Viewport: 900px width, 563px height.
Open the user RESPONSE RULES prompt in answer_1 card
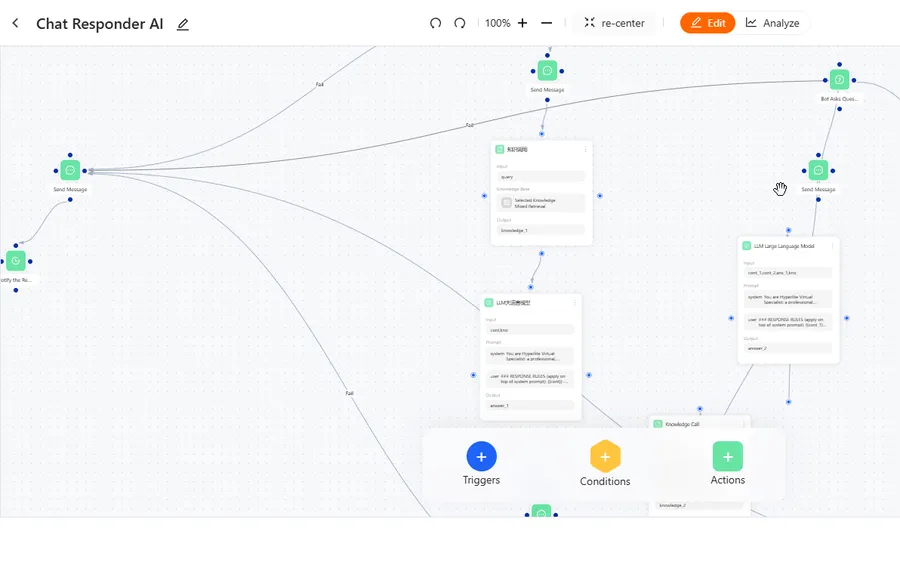[x=530, y=379]
